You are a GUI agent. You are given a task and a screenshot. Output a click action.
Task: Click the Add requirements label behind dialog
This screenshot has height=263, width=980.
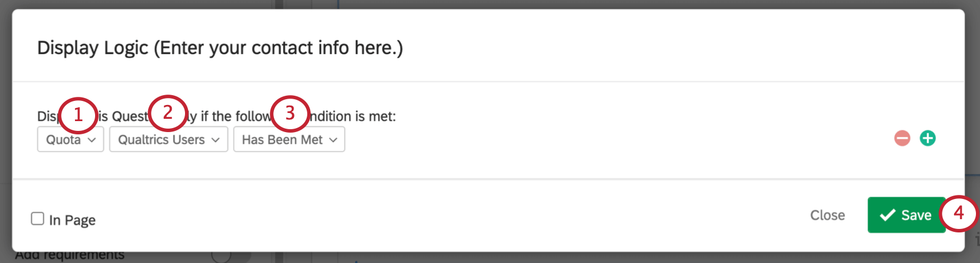click(69, 256)
